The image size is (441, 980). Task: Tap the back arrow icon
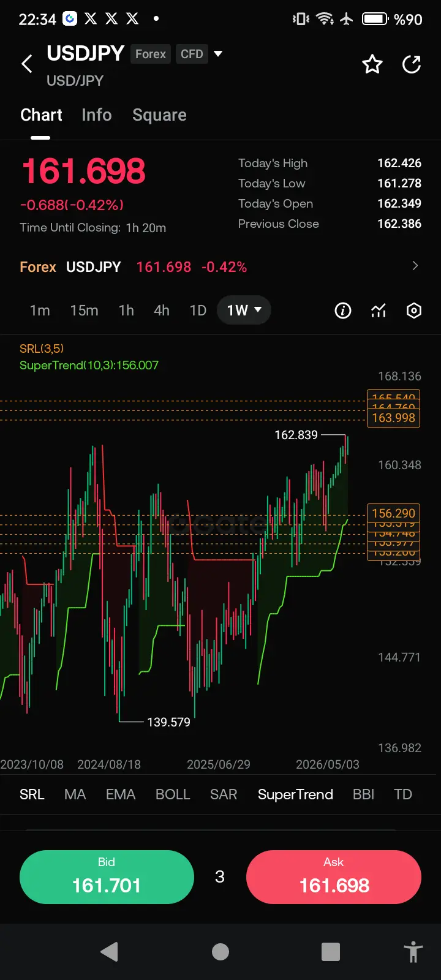tap(27, 64)
